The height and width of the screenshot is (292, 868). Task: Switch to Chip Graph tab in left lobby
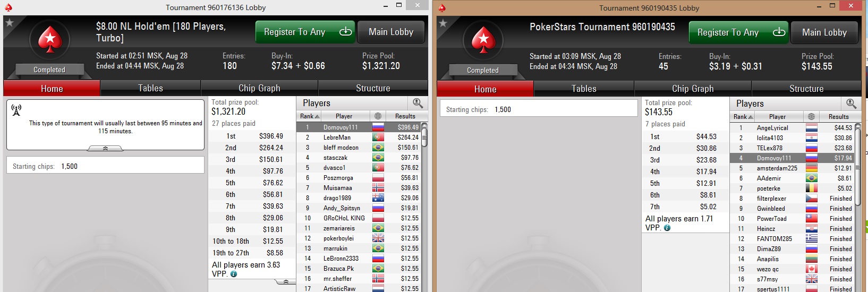point(259,88)
